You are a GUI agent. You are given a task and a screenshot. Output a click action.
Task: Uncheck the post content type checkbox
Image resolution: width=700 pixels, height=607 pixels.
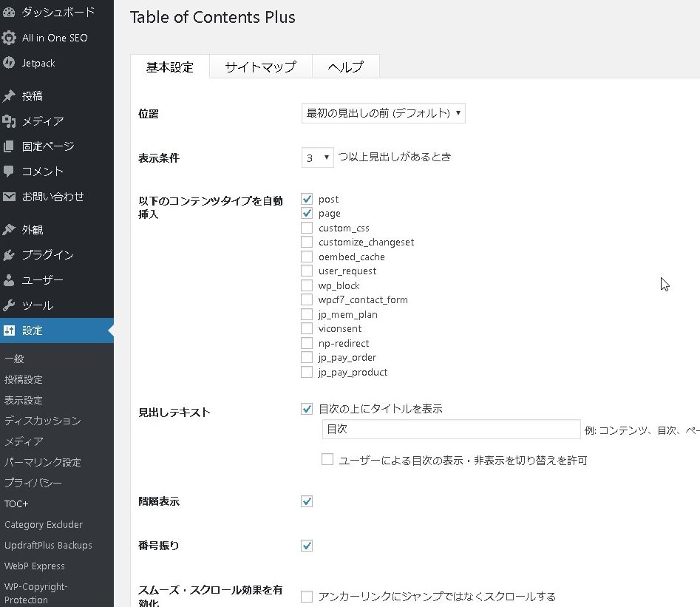click(x=307, y=199)
